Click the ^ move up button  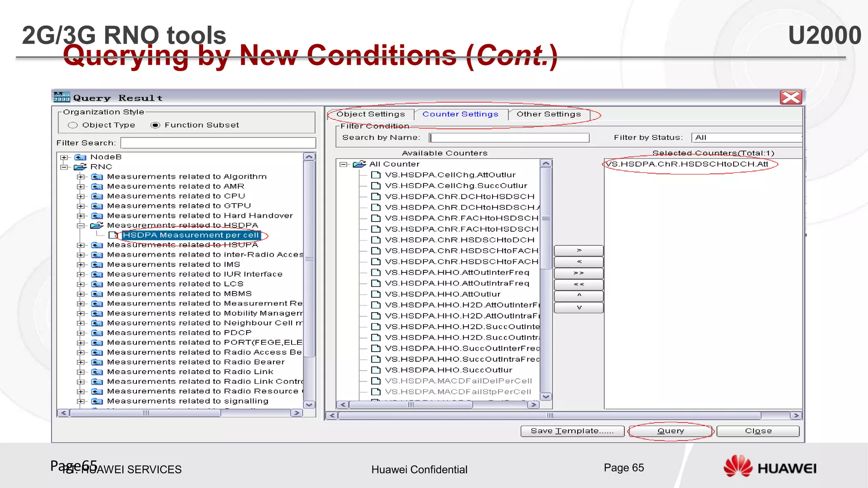579,296
